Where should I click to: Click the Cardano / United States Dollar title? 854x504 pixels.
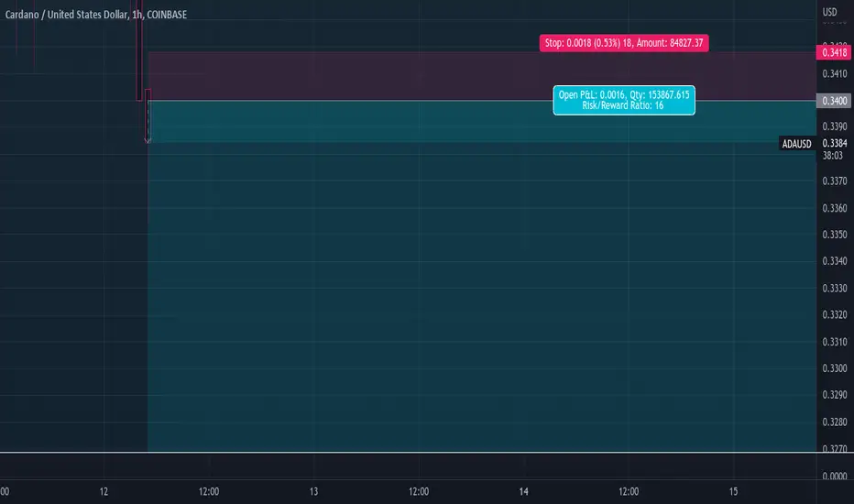click(x=67, y=15)
